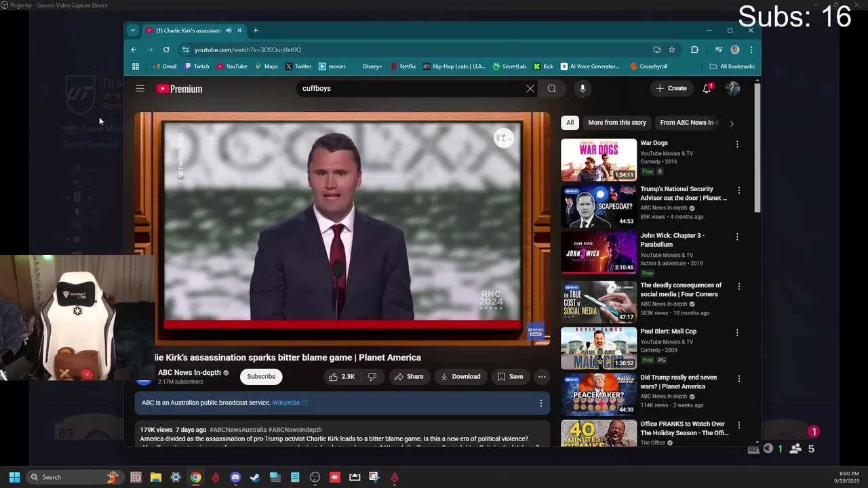This screenshot has width=868, height=488.
Task: Open the All Bookmarks folder
Action: (732, 66)
